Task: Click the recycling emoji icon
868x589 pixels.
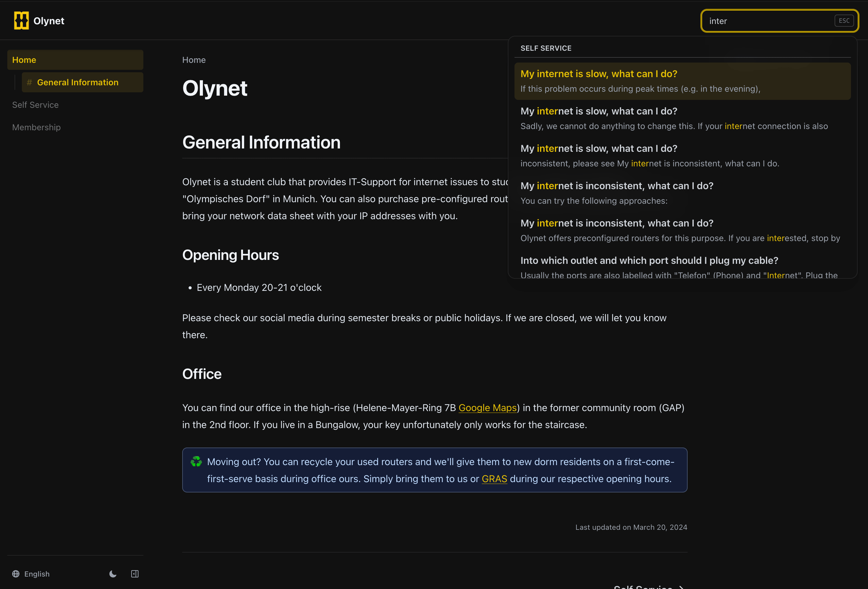Action: (196, 462)
